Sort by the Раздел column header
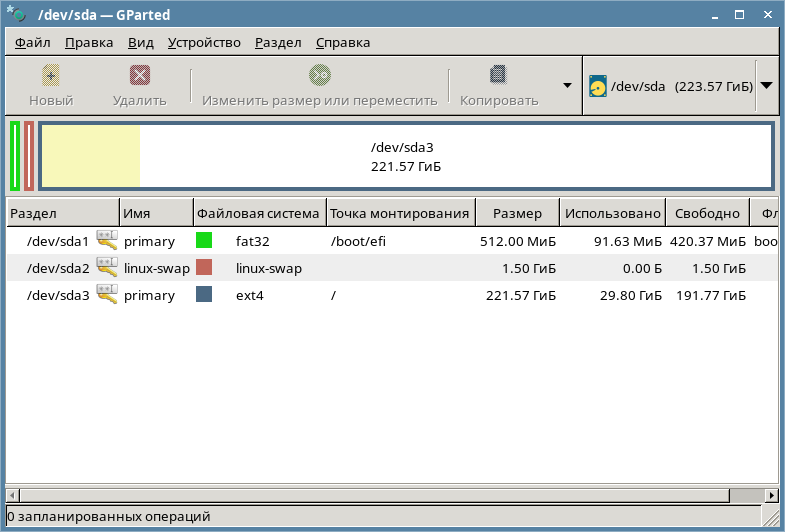The width and height of the screenshot is (785, 532). pyautogui.click(x=63, y=213)
